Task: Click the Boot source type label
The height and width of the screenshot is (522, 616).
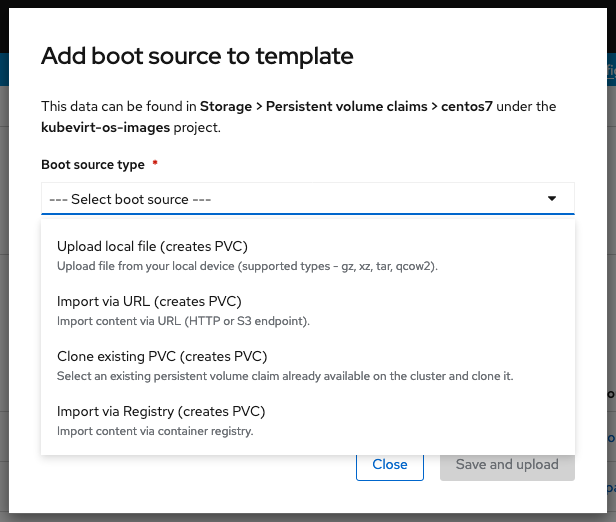Action: [93, 164]
